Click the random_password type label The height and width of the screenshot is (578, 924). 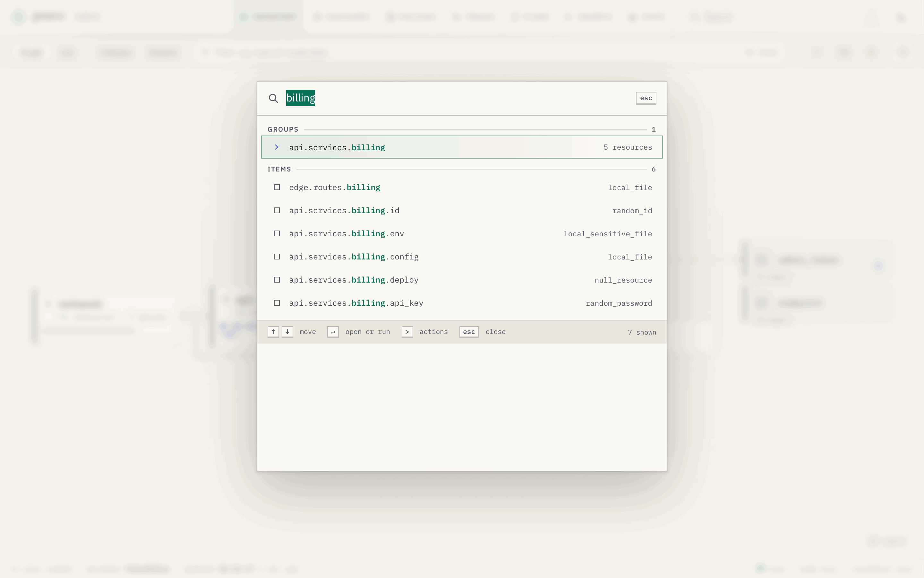pyautogui.click(x=619, y=303)
